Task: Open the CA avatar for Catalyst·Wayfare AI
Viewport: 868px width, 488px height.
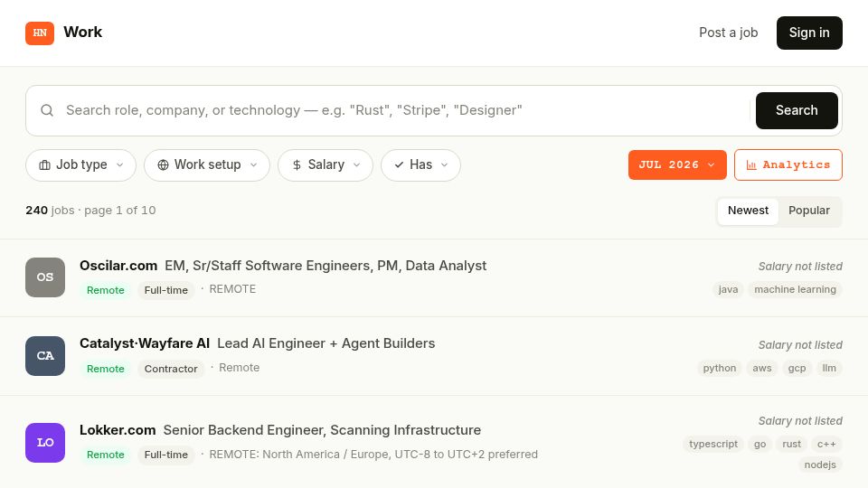Action: coord(45,356)
